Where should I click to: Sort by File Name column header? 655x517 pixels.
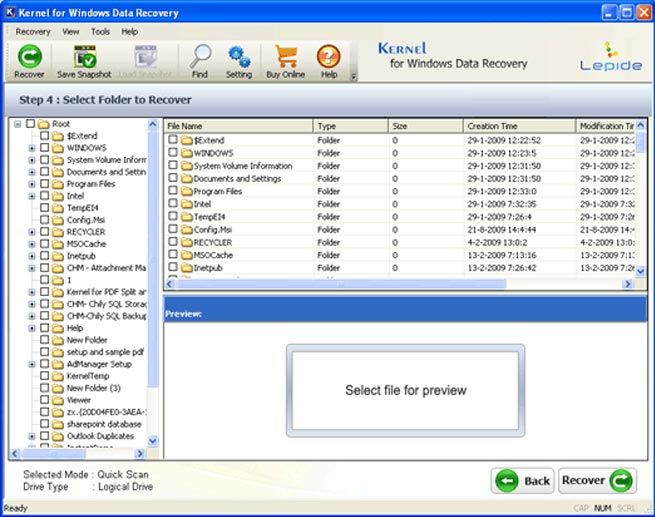239,126
